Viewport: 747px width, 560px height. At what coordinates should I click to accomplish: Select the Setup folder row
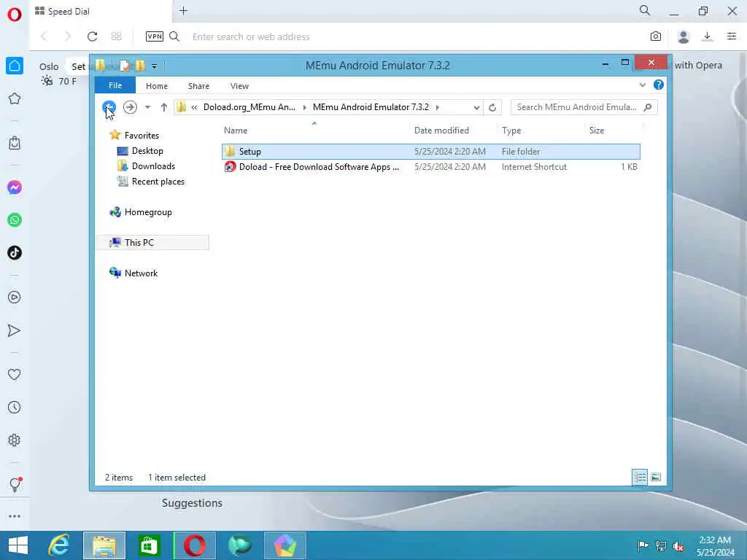pyautogui.click(x=431, y=152)
